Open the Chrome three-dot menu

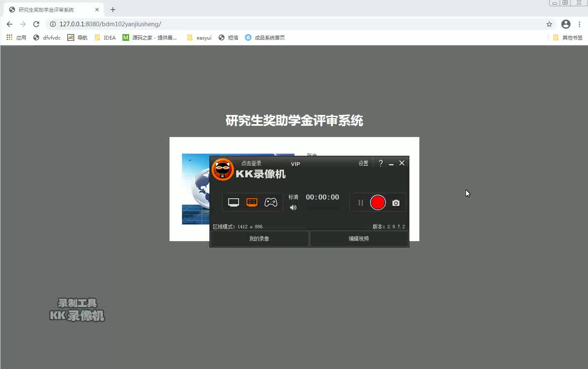[x=580, y=24]
